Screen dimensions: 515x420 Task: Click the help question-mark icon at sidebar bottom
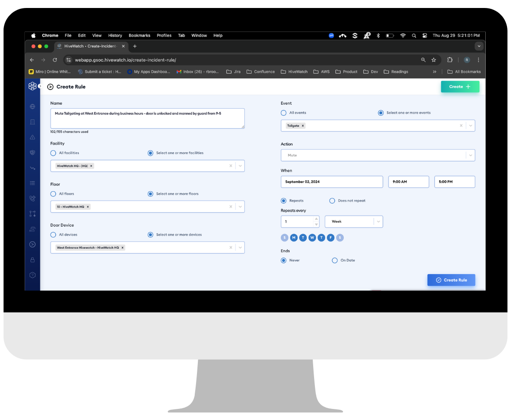click(32, 274)
